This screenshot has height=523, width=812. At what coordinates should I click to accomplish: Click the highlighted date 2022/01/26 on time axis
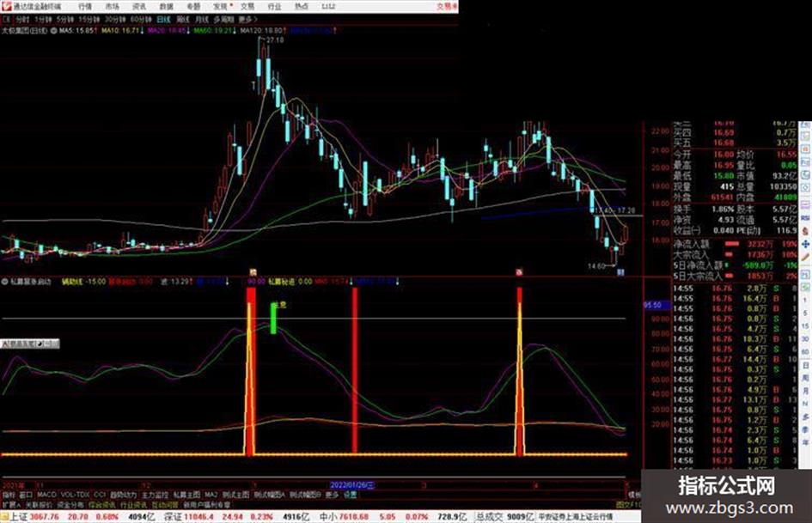tap(352, 485)
